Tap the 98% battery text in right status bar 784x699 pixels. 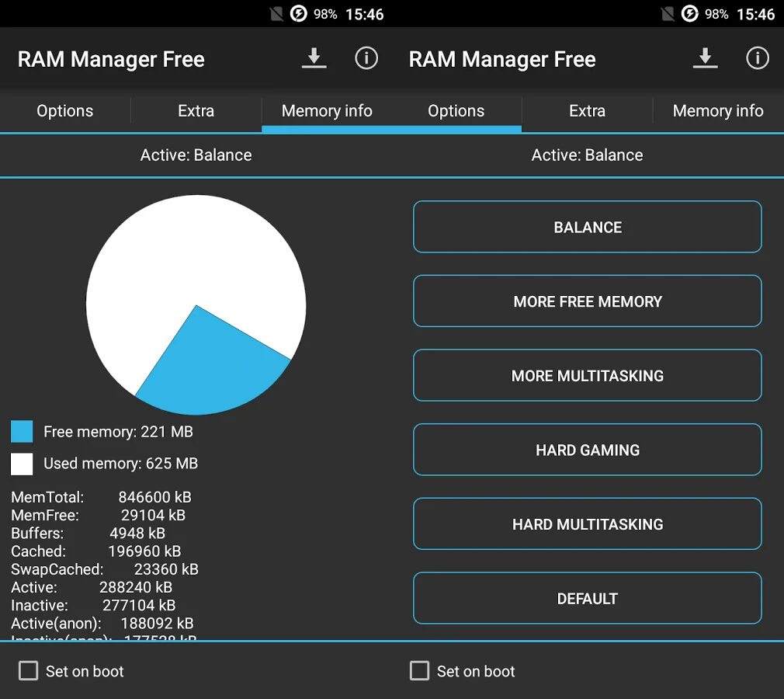716,14
